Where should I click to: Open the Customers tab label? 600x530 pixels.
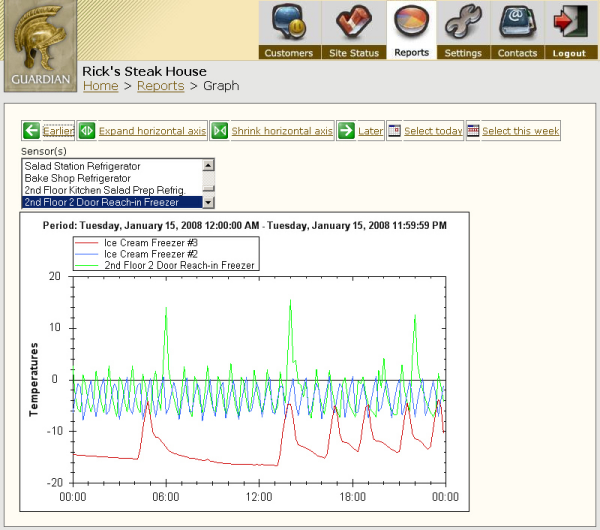pos(288,53)
